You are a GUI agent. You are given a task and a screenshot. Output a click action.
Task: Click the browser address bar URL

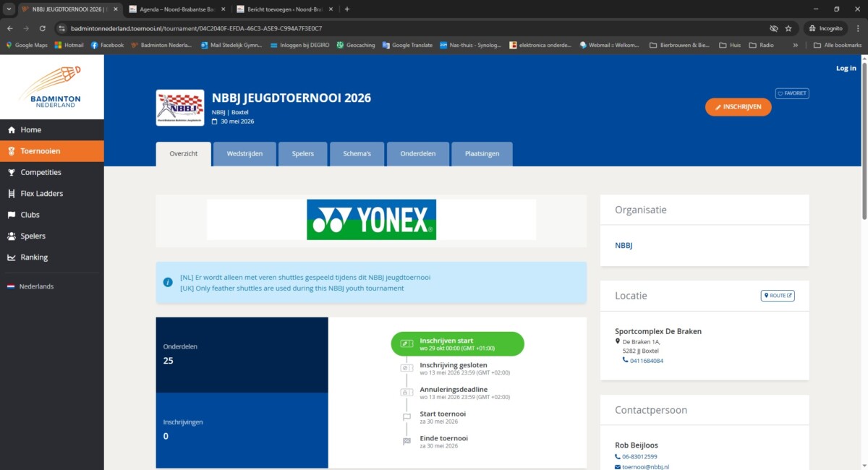click(197, 28)
